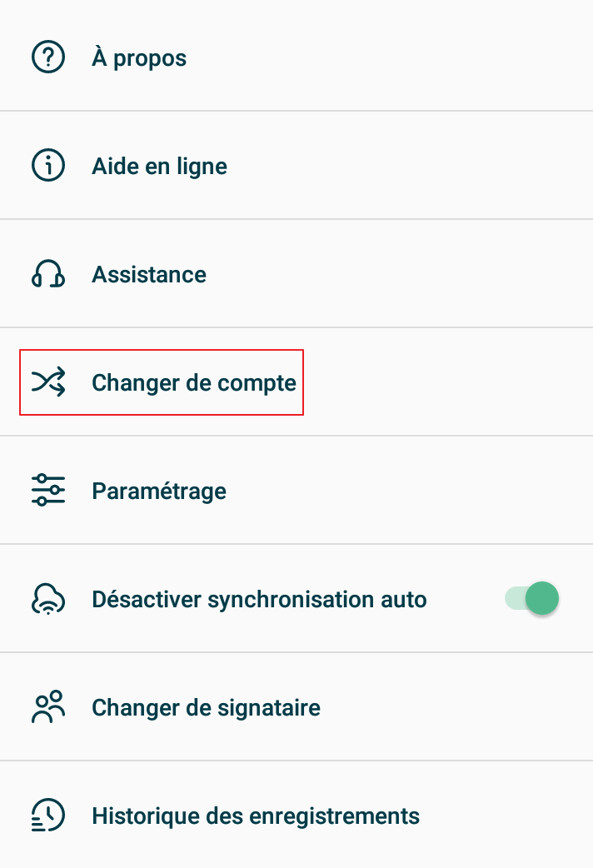Choose Changer de compte
Image resolution: width=593 pixels, height=868 pixels.
click(194, 383)
